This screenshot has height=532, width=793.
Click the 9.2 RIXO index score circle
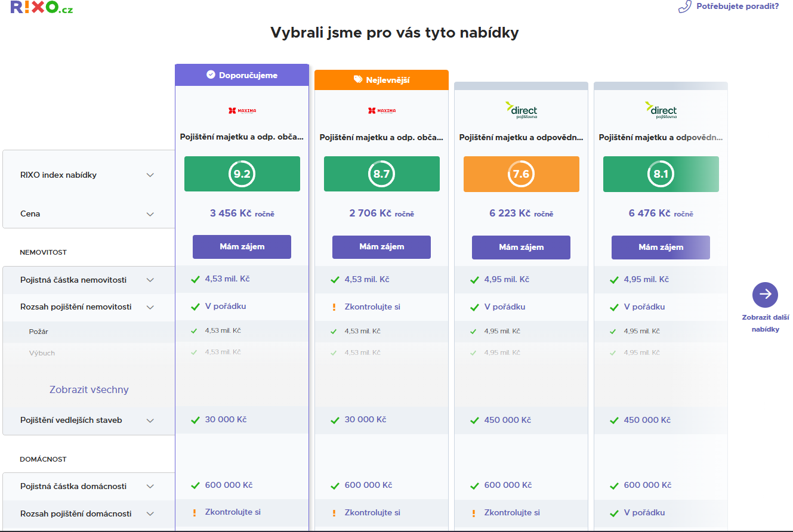[242, 174]
